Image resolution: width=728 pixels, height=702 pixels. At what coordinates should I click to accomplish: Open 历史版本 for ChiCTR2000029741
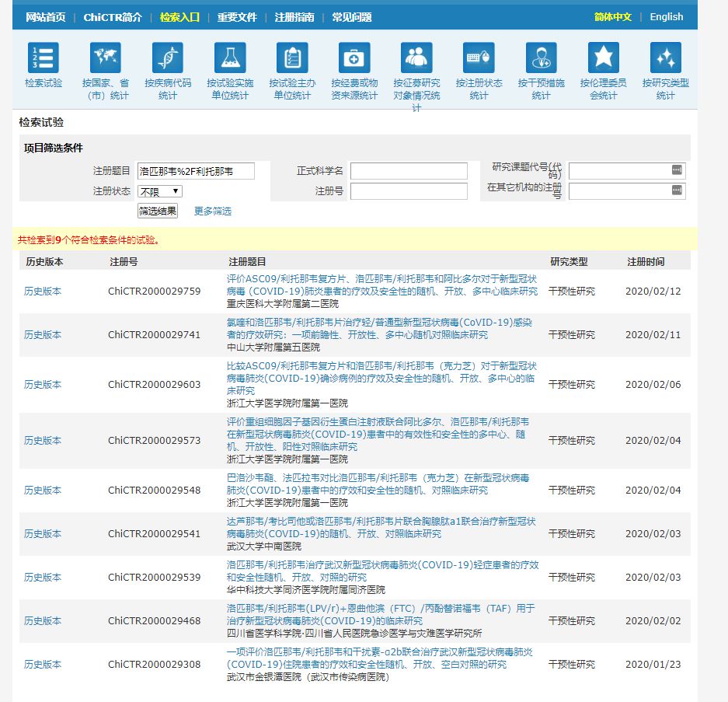tap(42, 335)
